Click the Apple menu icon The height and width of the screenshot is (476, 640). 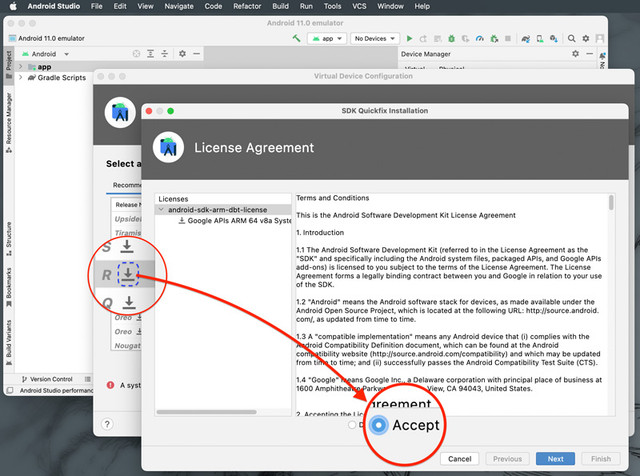pyautogui.click(x=13, y=6)
